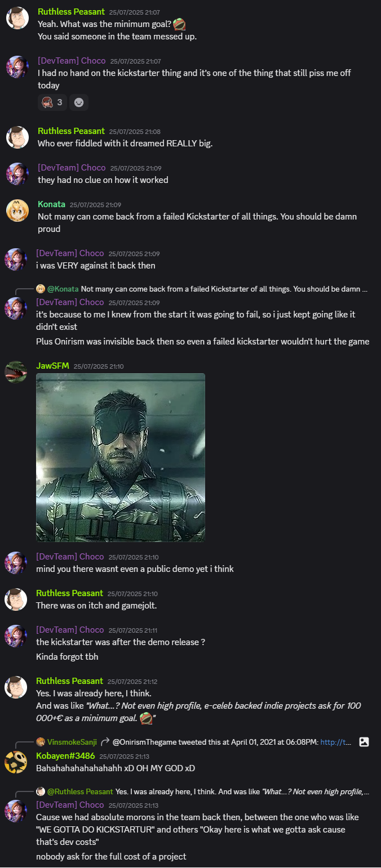Click [DevTeam] Choco's username at 21:07
Screen dimensions: 381x868
click(72, 61)
